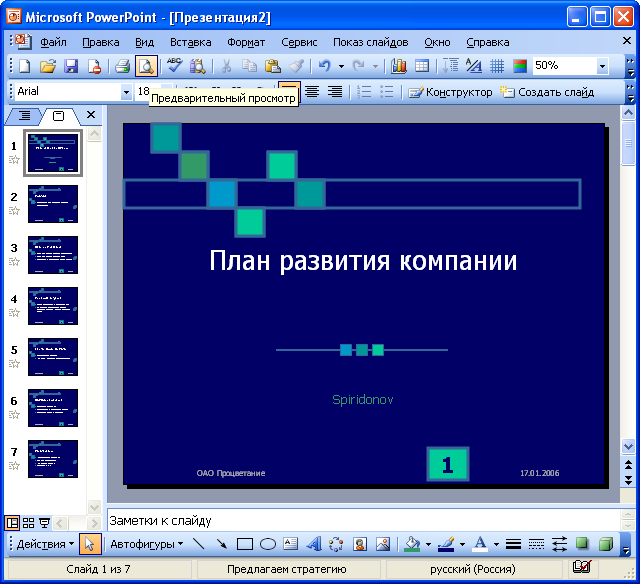Switch to the Outline pane tab

[x=24, y=116]
